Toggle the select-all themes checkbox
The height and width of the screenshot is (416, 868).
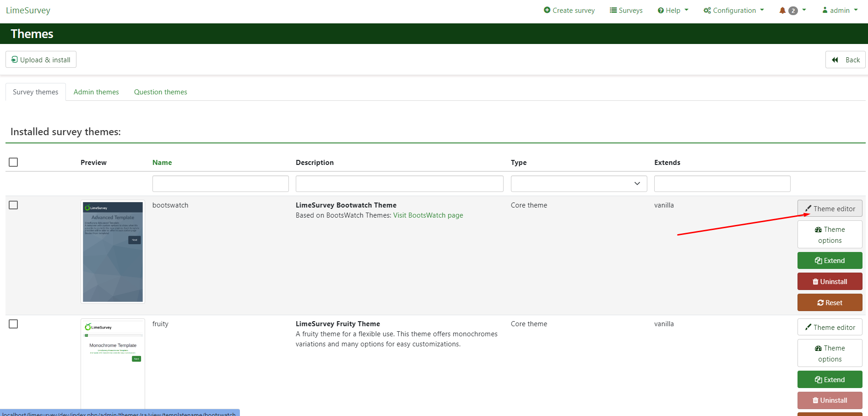(x=13, y=162)
